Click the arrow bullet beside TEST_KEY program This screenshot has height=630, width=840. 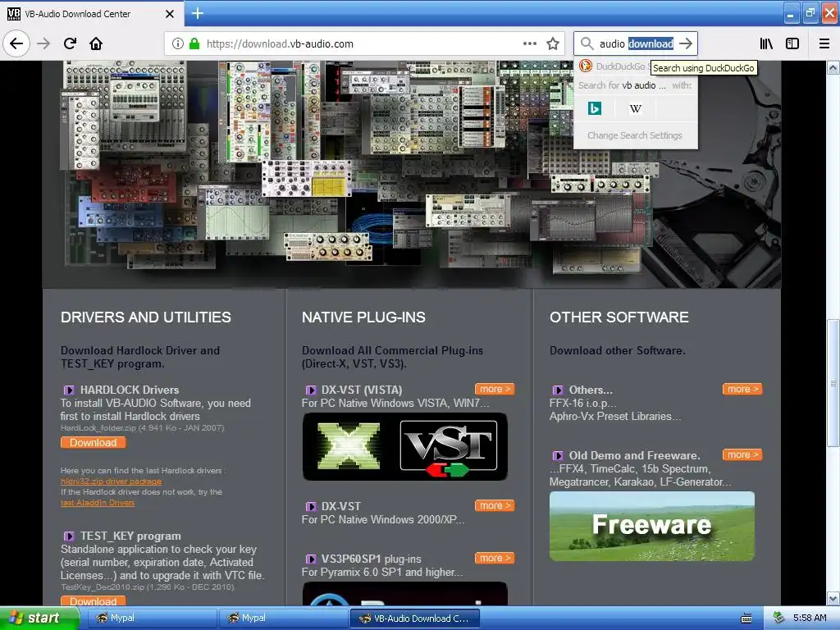(69, 536)
